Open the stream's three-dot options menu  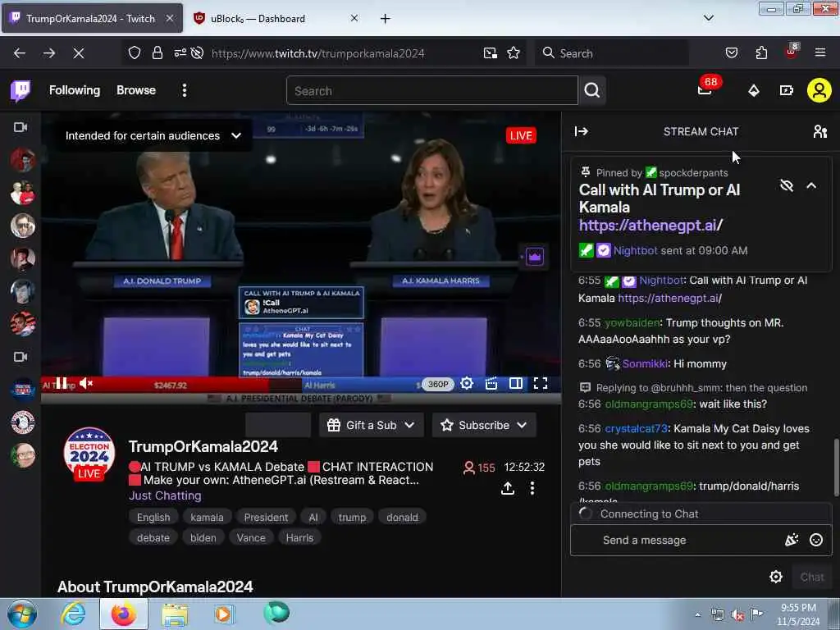[532, 488]
